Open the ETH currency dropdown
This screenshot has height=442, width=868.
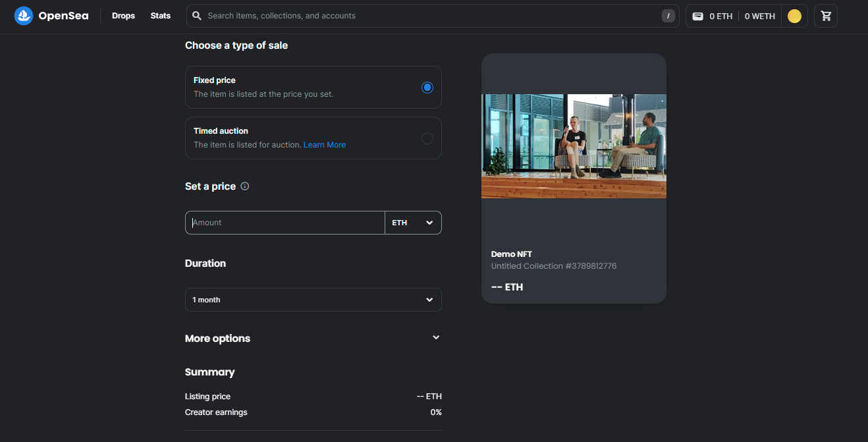pyautogui.click(x=413, y=223)
